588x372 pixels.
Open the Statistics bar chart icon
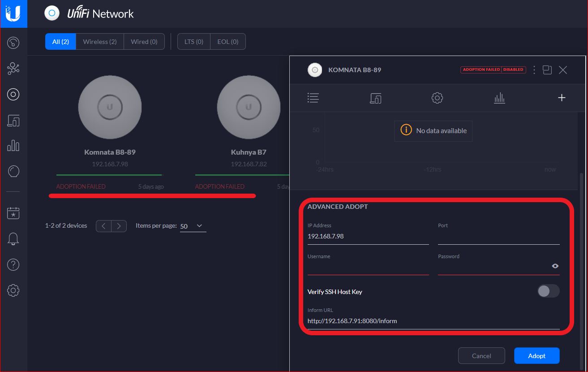[x=13, y=145]
